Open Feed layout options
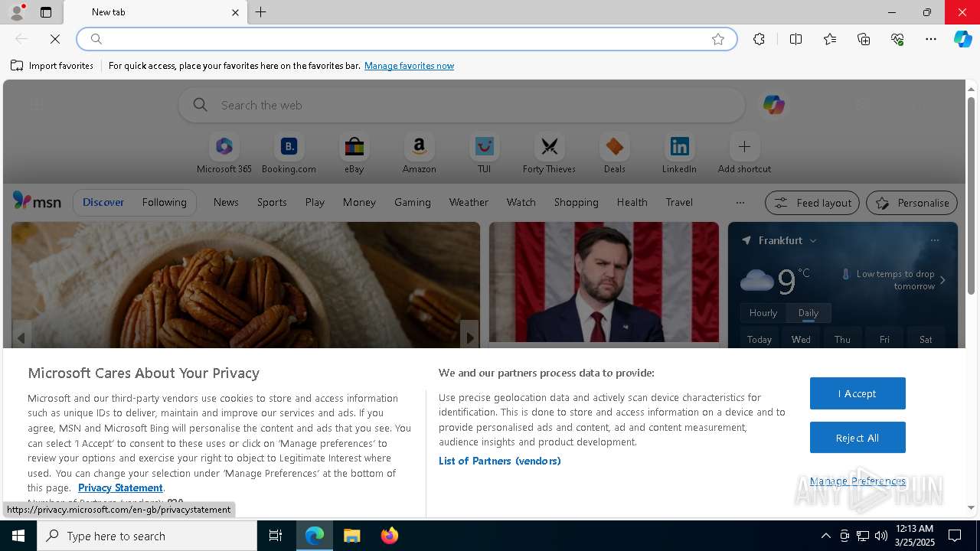Image resolution: width=980 pixels, height=551 pixels. [812, 203]
